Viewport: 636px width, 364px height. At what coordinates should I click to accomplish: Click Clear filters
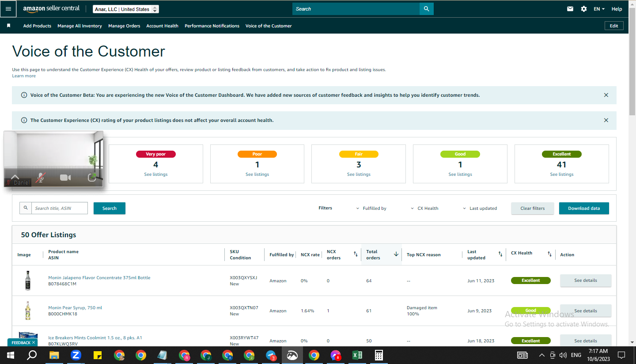click(533, 208)
